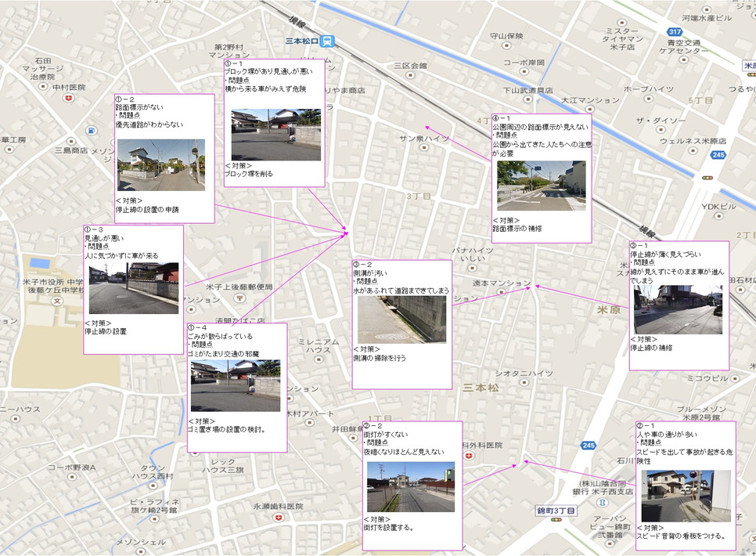Click the 街灯を設置する countermeasure text
Image resolution: width=756 pixels, height=556 pixels.
389,528
